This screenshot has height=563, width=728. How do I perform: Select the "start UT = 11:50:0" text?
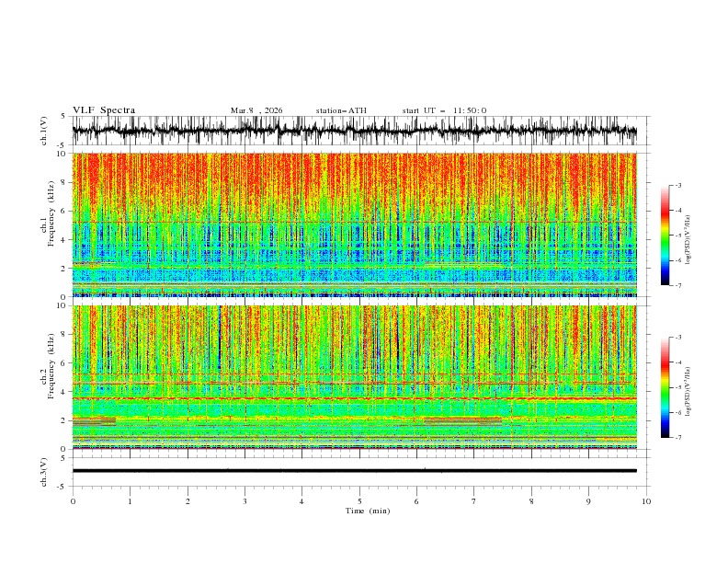[x=444, y=110]
